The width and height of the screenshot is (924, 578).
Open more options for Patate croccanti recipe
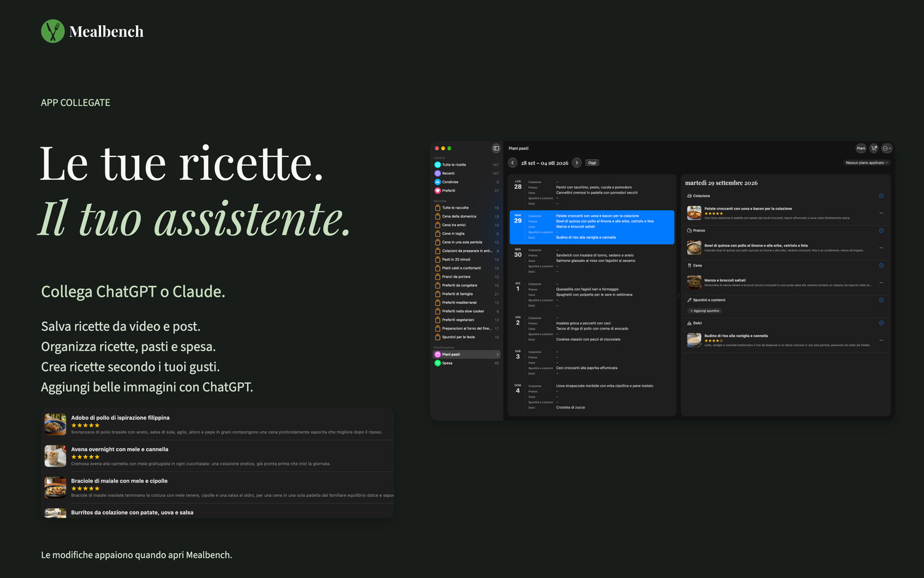(x=881, y=213)
